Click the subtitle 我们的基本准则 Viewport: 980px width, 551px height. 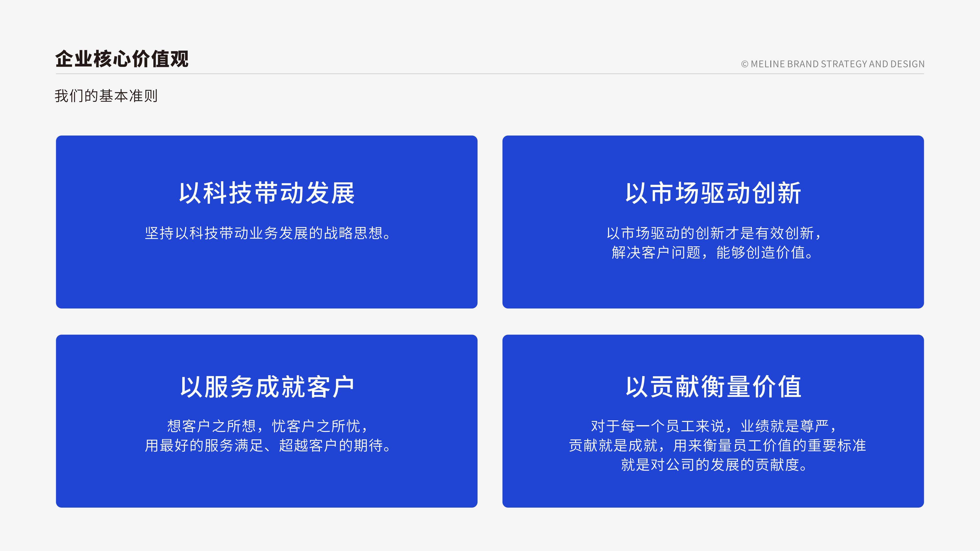(106, 96)
